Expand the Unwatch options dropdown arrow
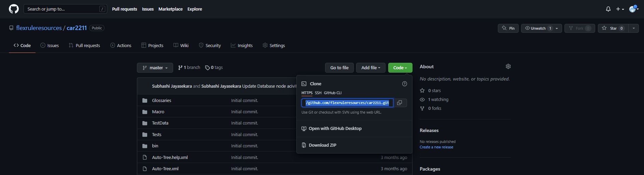This screenshot has height=175, width=644. (x=557, y=28)
